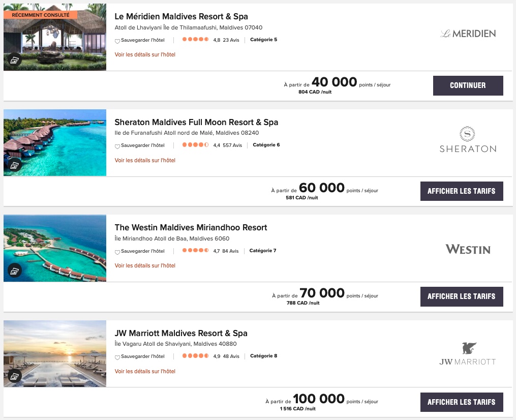Open the Westin photo gallery icon
The image size is (516, 420).
(x=14, y=271)
